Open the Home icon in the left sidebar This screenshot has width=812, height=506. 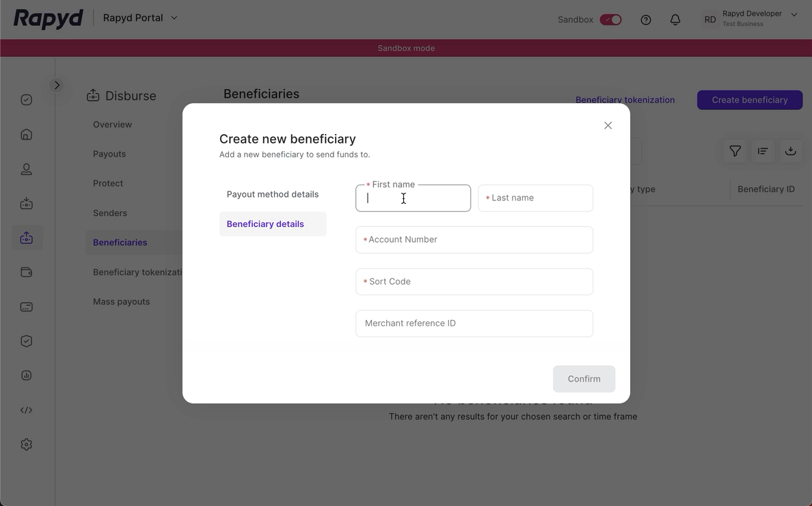tap(26, 134)
